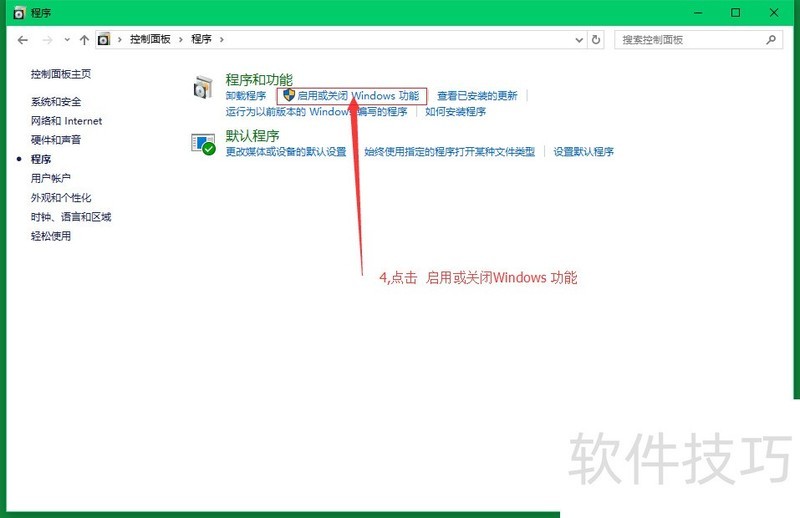Go up one level with the Up arrow
Viewport: 800px width, 518px height.
coord(84,40)
